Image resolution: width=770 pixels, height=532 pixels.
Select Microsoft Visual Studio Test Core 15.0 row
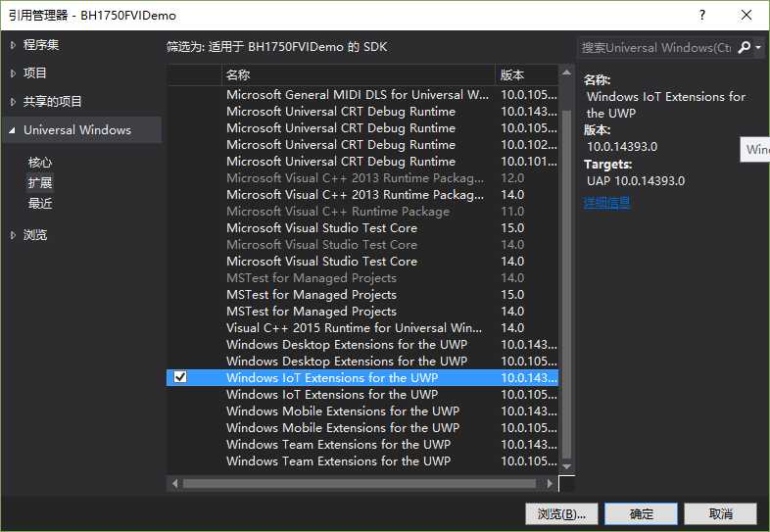(x=362, y=228)
